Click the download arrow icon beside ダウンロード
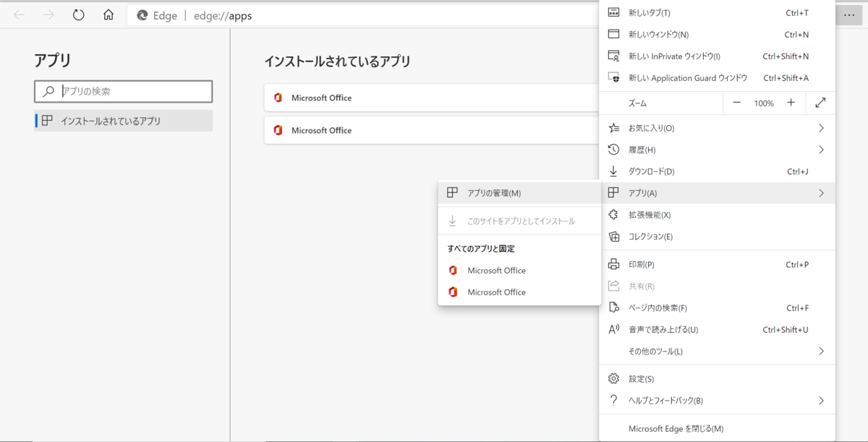 [x=613, y=171]
